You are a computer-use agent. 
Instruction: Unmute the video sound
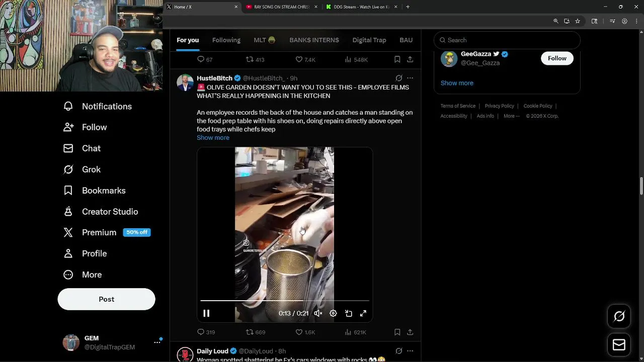coord(318,313)
